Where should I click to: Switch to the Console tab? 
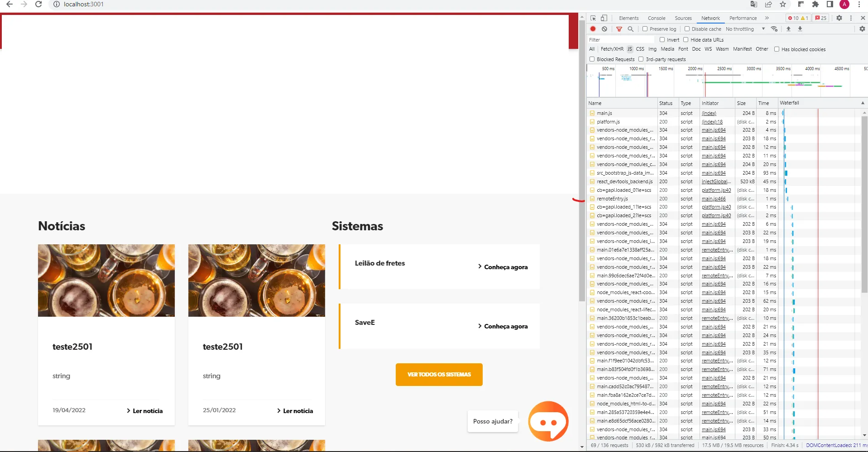point(657,18)
